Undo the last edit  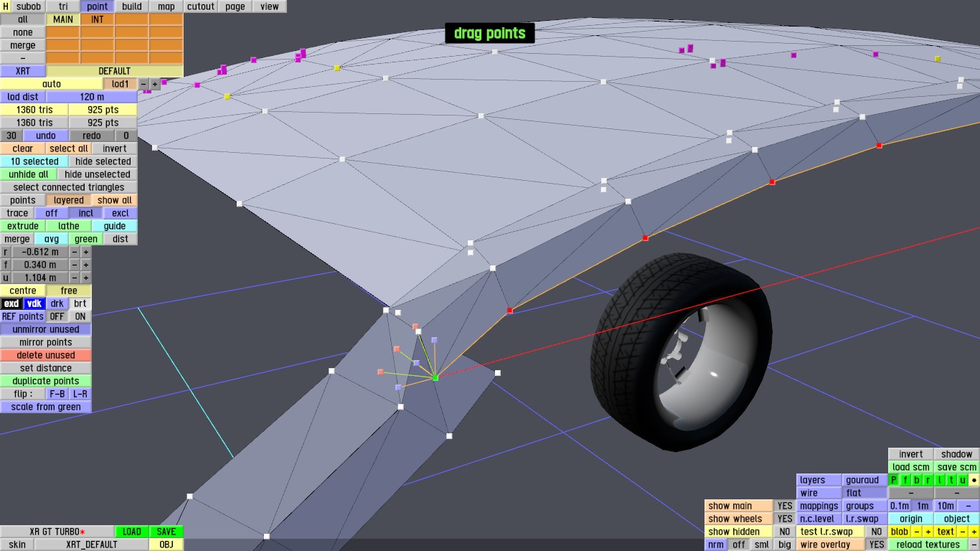pyautogui.click(x=46, y=136)
